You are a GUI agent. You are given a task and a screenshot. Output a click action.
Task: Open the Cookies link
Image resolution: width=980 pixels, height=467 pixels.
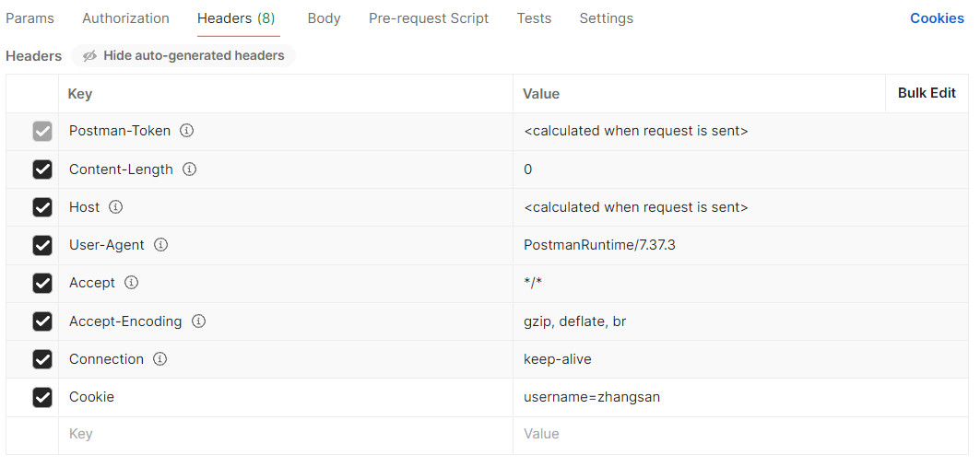(937, 18)
